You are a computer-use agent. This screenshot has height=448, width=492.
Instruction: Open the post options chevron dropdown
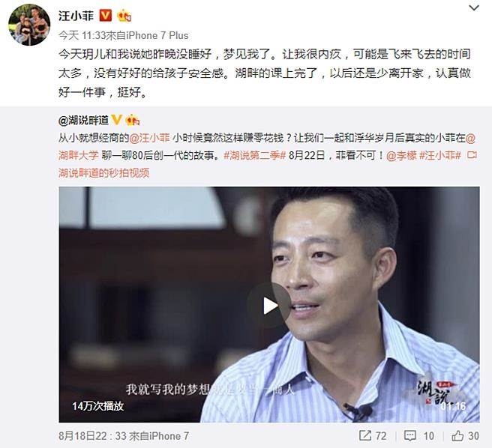click(474, 8)
